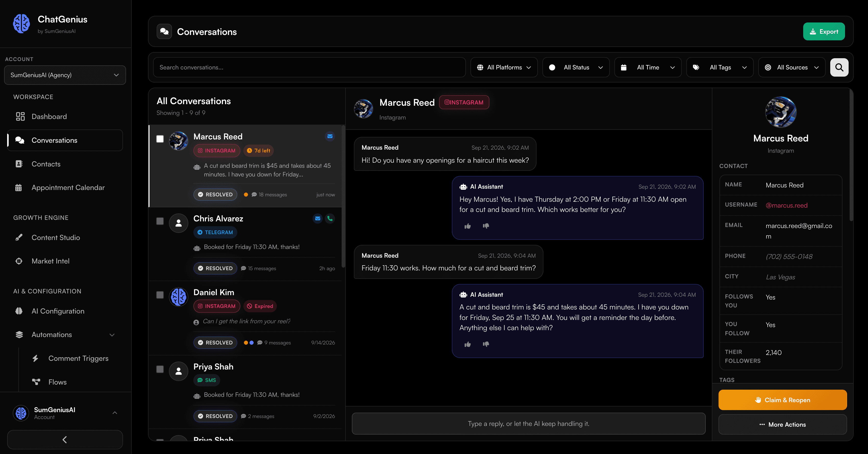The width and height of the screenshot is (868, 454).
Task: Open the All Tags filter dropdown
Action: pyautogui.click(x=720, y=67)
